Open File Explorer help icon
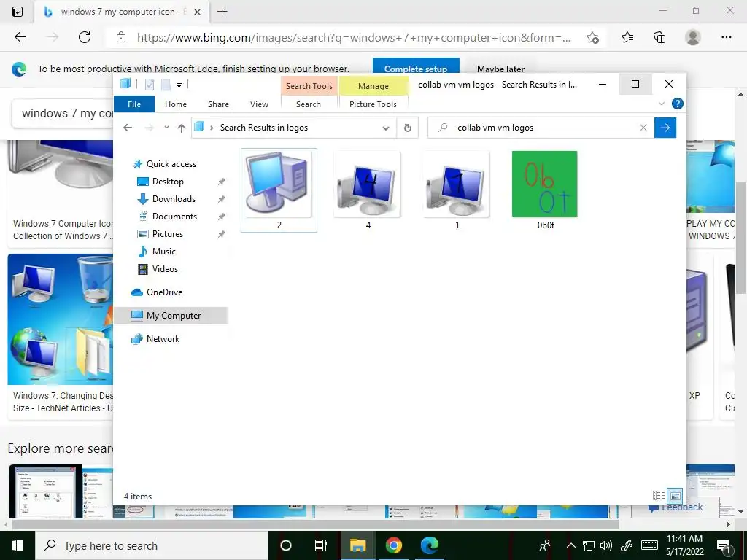Viewport: 747px width, 560px height. [677, 104]
